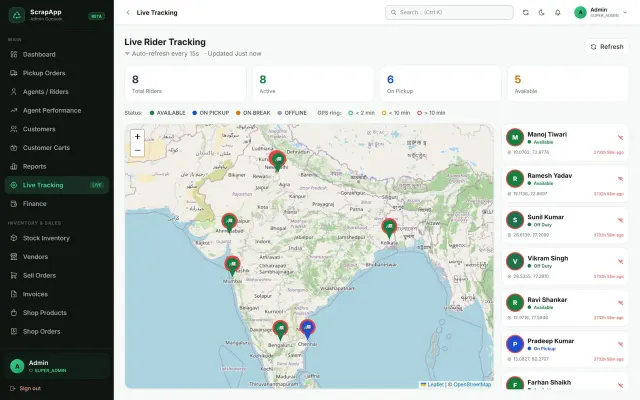This screenshot has width=640, height=400.
Task: Click the Shop Products bag icon
Action: [x=13, y=313]
